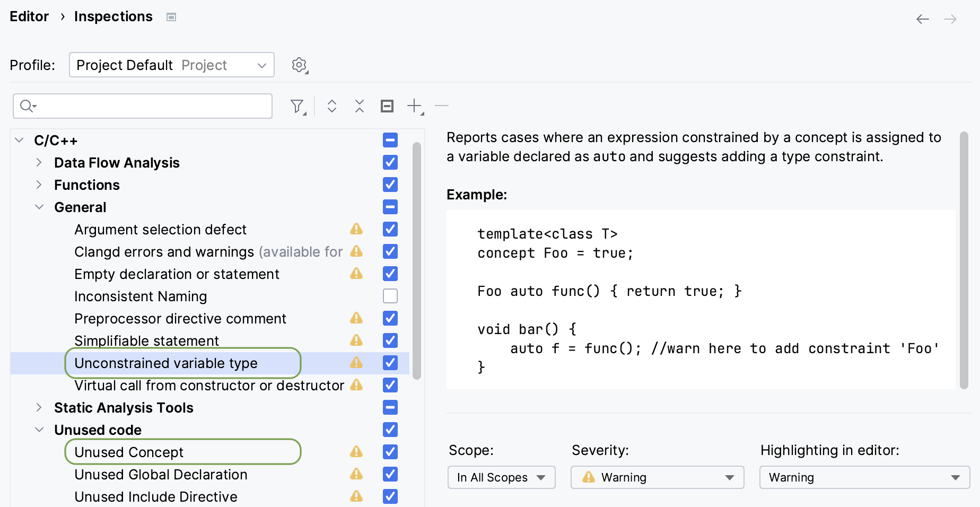Image resolution: width=980 pixels, height=507 pixels.
Task: Select the Unused Global Declaration inspection
Action: (x=161, y=475)
